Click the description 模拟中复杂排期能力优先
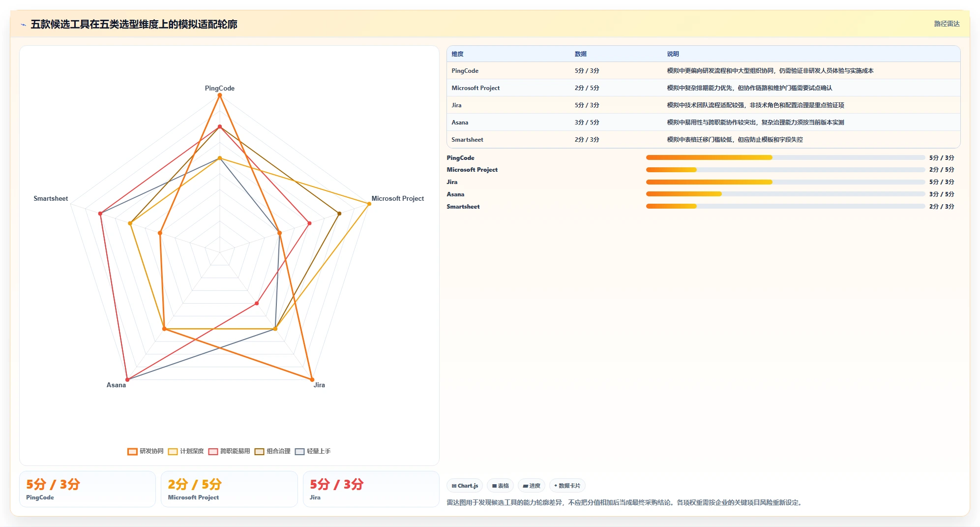 point(749,88)
